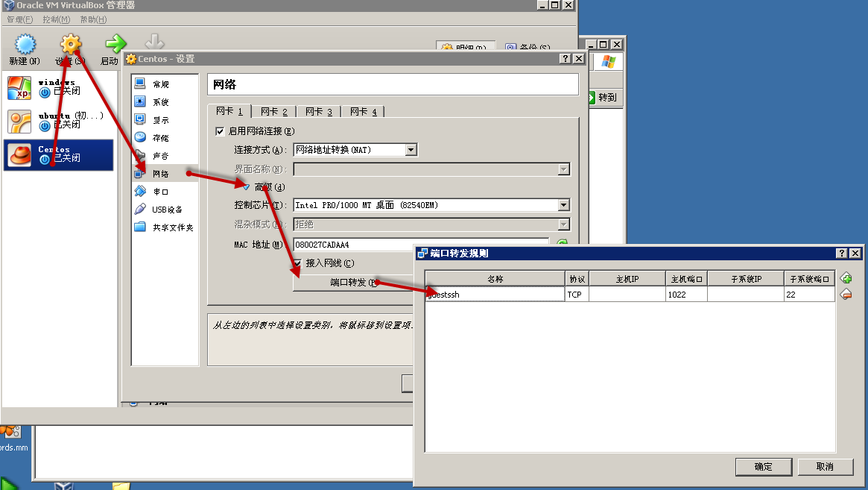The width and height of the screenshot is (868, 490).
Task: Click the 名称 column header
Action: 495,279
